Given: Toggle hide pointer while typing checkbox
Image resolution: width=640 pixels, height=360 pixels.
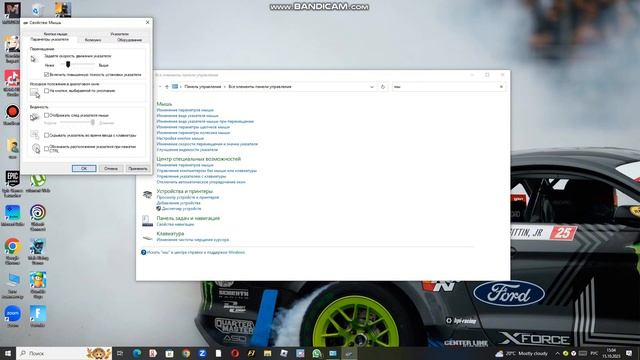Looking at the screenshot, I should click(x=47, y=135).
